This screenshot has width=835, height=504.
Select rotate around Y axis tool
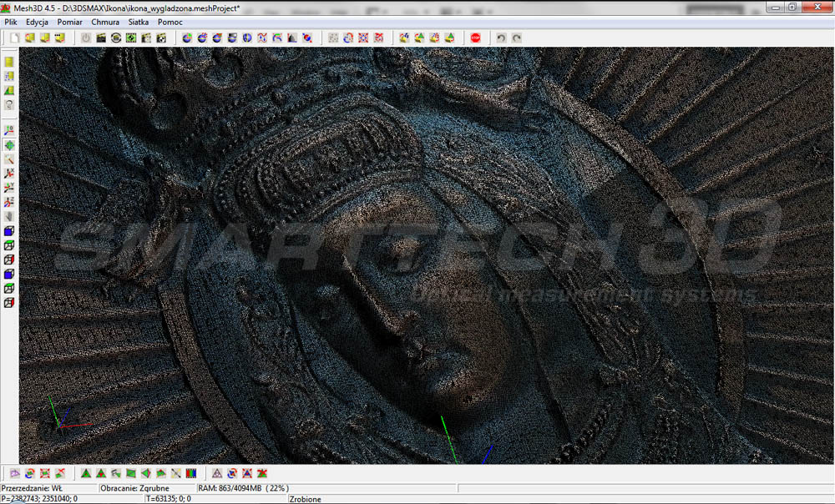[9, 188]
